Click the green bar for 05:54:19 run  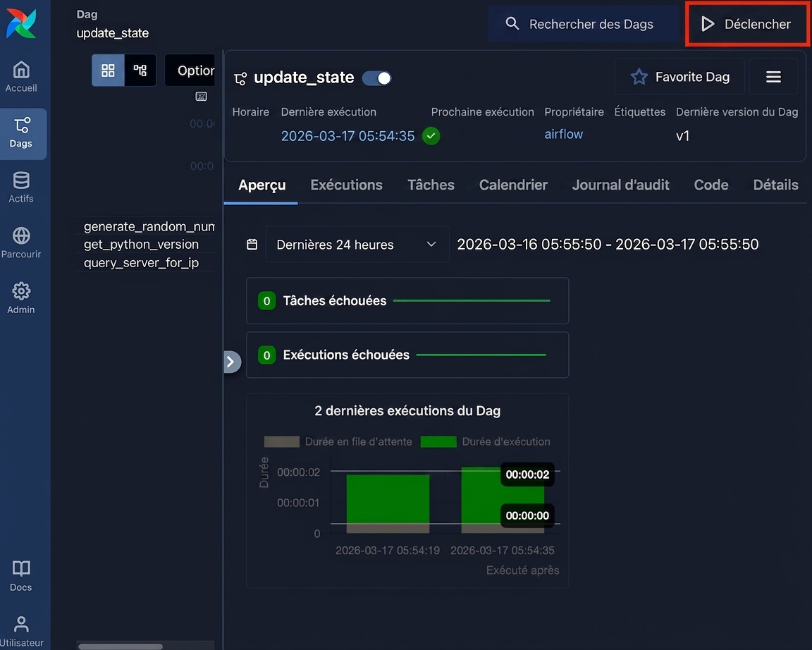pos(388,498)
